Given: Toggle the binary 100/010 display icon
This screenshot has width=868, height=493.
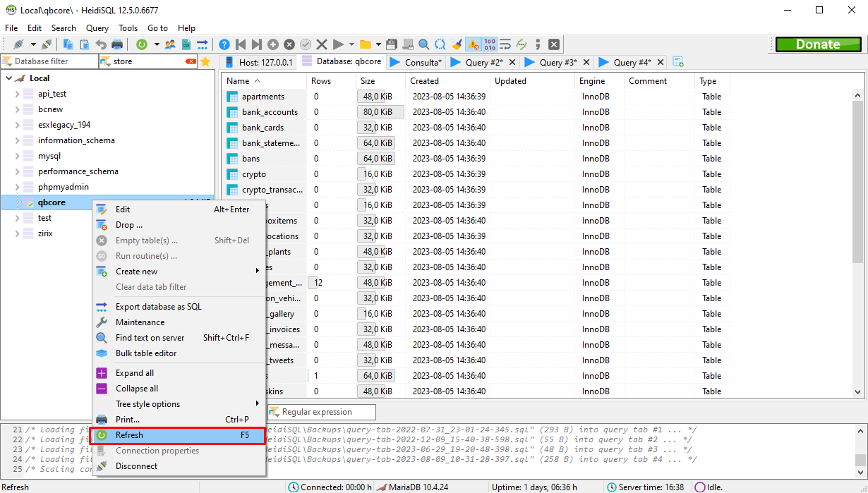Looking at the screenshot, I should click(x=490, y=44).
